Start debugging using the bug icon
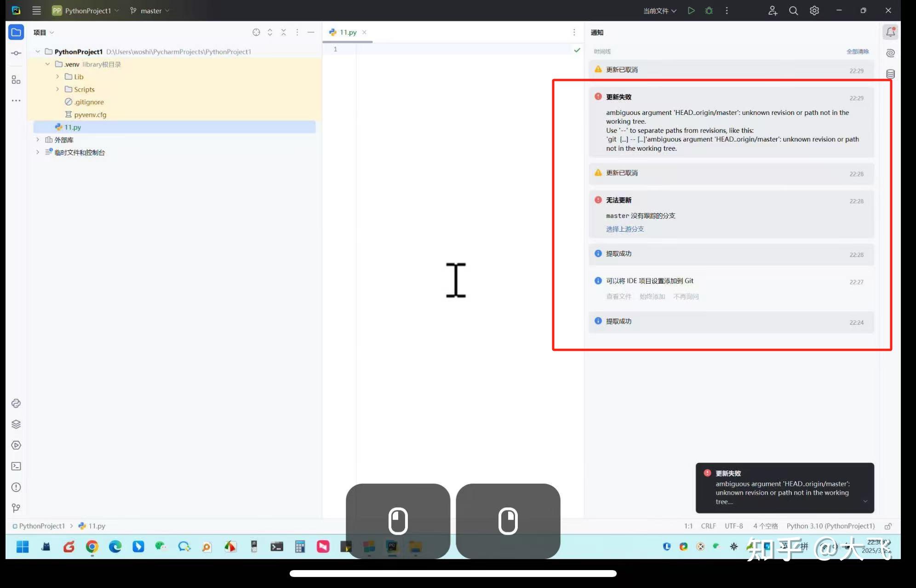 [709, 11]
